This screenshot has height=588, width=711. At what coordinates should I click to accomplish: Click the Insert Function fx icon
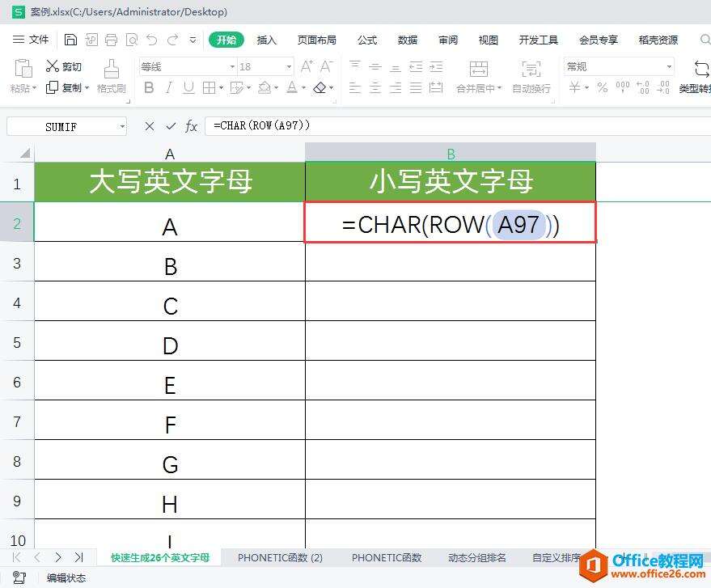point(192,126)
